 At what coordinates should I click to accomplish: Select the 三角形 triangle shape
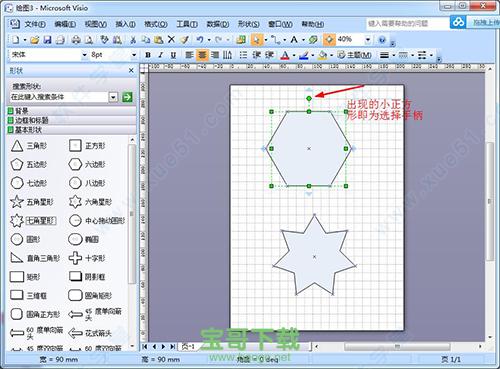(x=29, y=146)
